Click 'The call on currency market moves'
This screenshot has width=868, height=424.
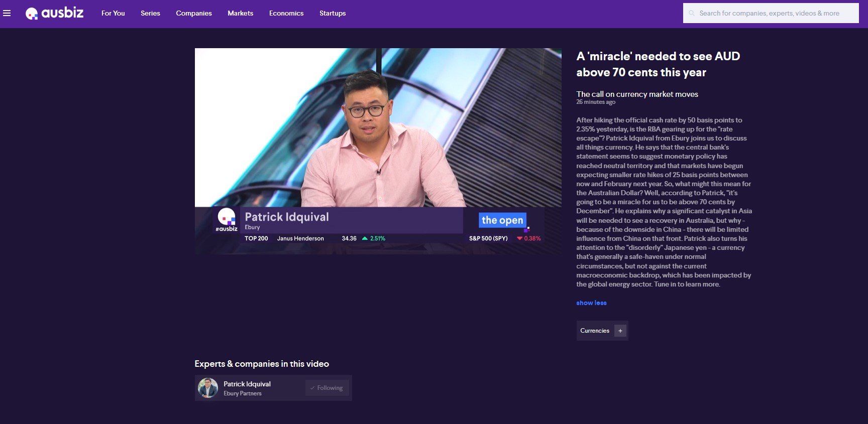(x=637, y=94)
